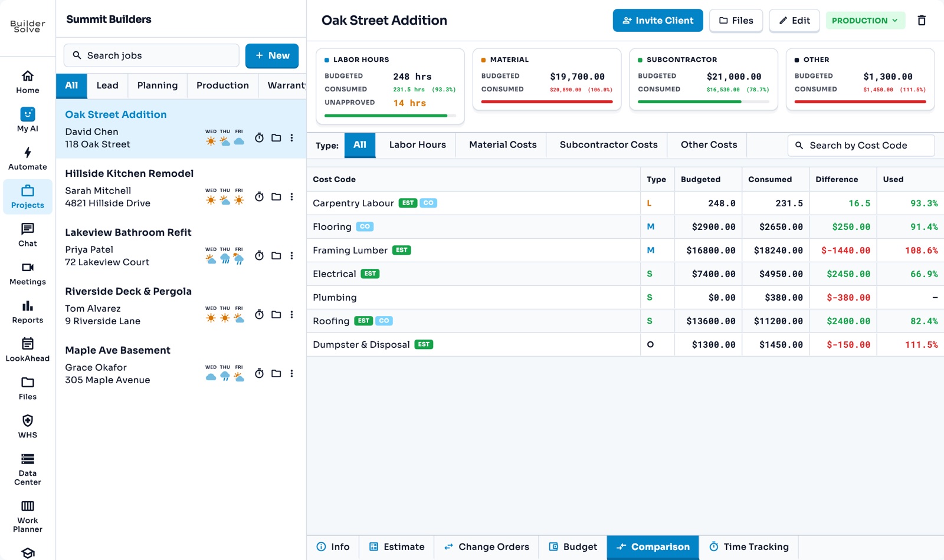Open timer for Maple Ave Basement
This screenshot has width=944, height=560.
[x=259, y=374]
